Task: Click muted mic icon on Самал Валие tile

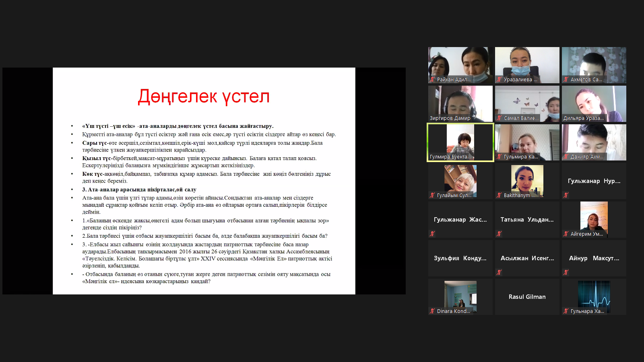Action: coord(500,118)
